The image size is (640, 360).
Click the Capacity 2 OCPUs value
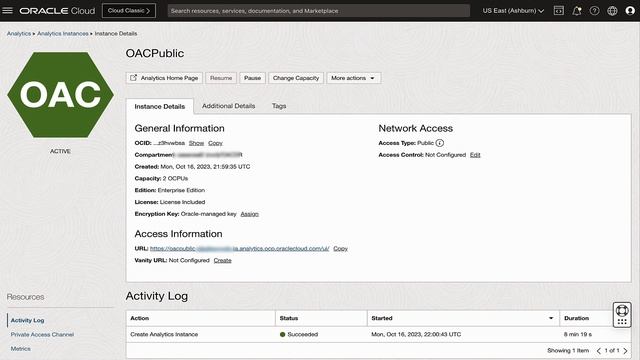pyautogui.click(x=176, y=178)
